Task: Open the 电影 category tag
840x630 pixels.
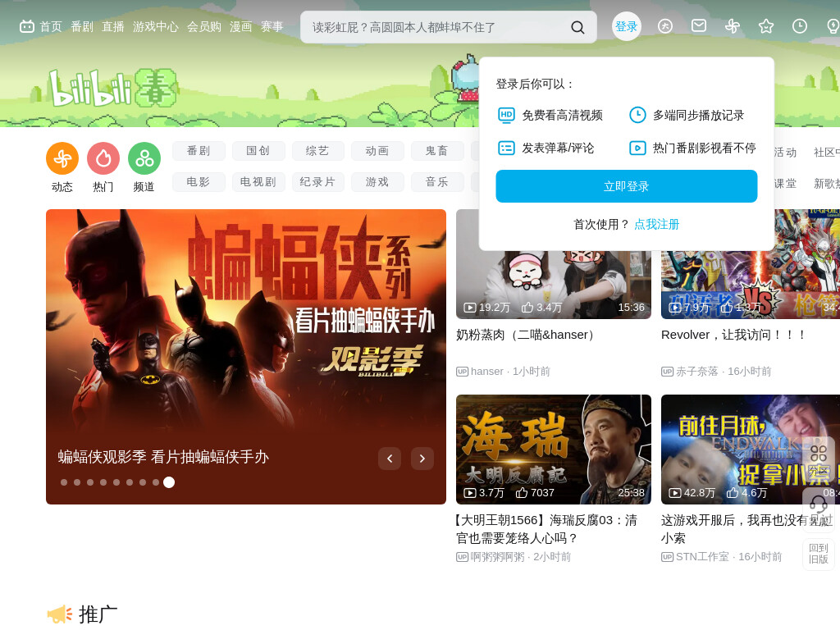Action: (x=199, y=182)
